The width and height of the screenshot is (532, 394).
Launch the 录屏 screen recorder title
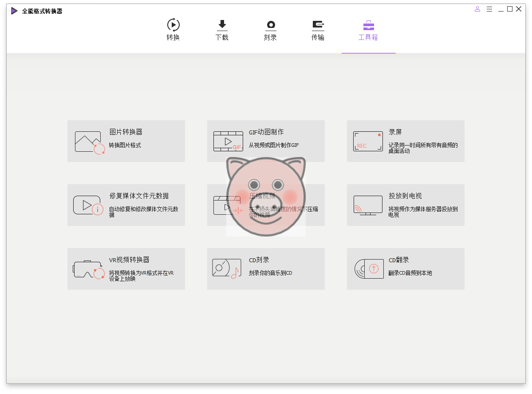(395, 132)
